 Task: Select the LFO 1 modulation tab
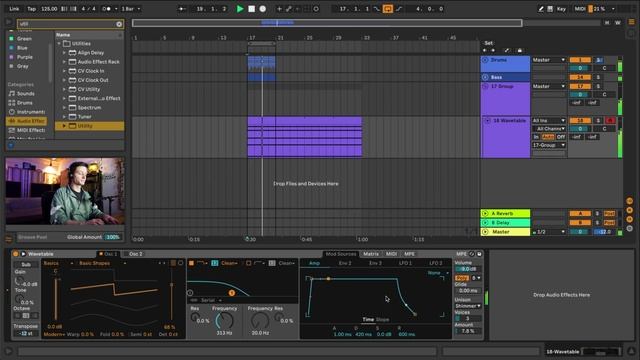coord(405,263)
